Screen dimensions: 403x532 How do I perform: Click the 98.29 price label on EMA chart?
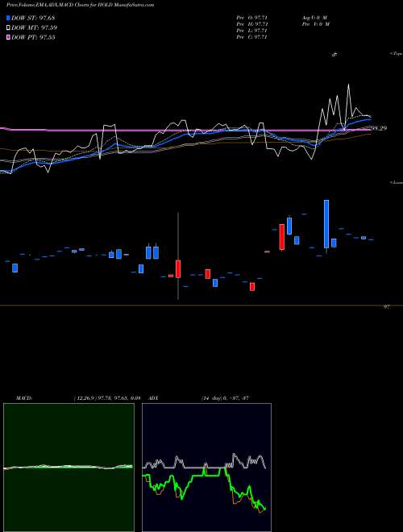click(x=380, y=128)
